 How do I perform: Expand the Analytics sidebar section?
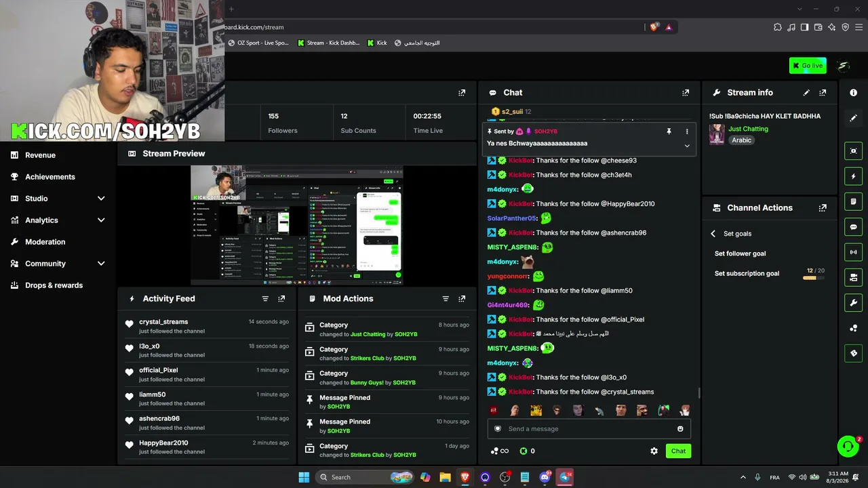(101, 220)
